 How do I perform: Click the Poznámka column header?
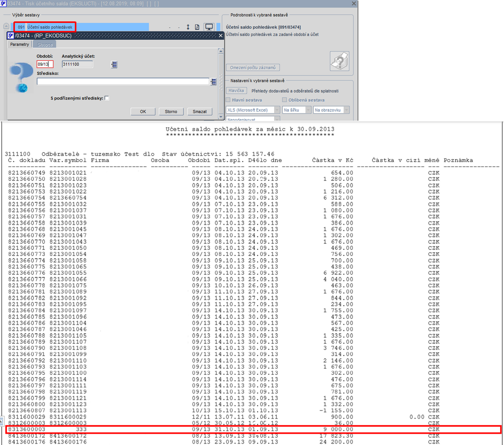click(x=458, y=160)
